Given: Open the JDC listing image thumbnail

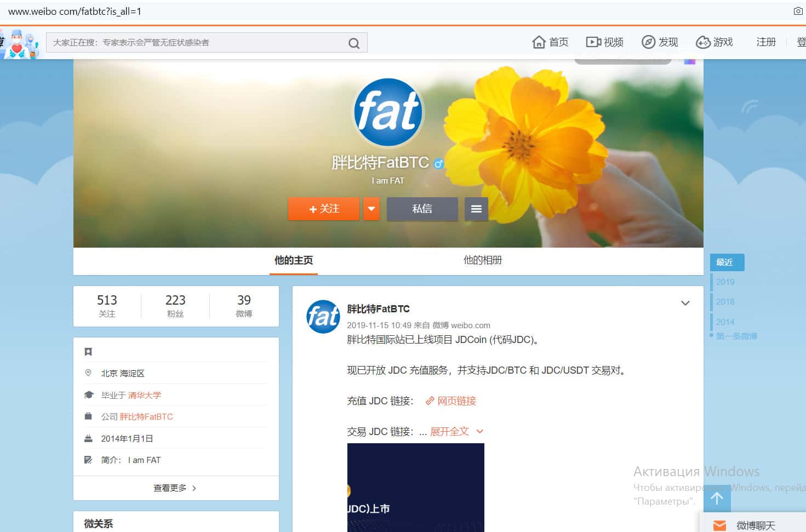Looking at the screenshot, I should [x=416, y=488].
